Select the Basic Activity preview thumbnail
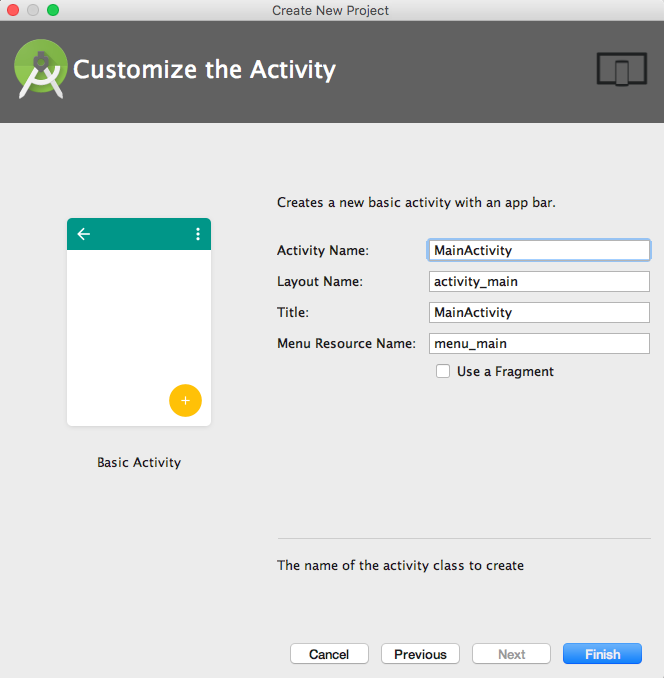Screen dimensions: 664x678 (x=139, y=322)
